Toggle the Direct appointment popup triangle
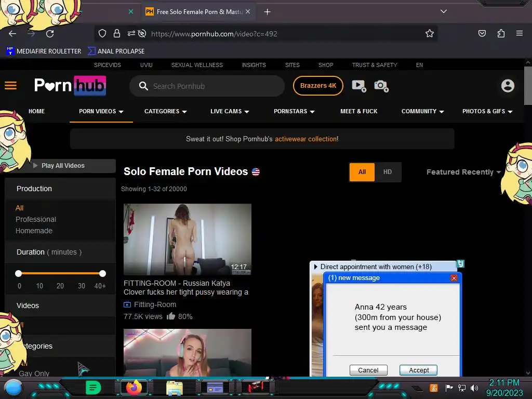 coord(315,267)
